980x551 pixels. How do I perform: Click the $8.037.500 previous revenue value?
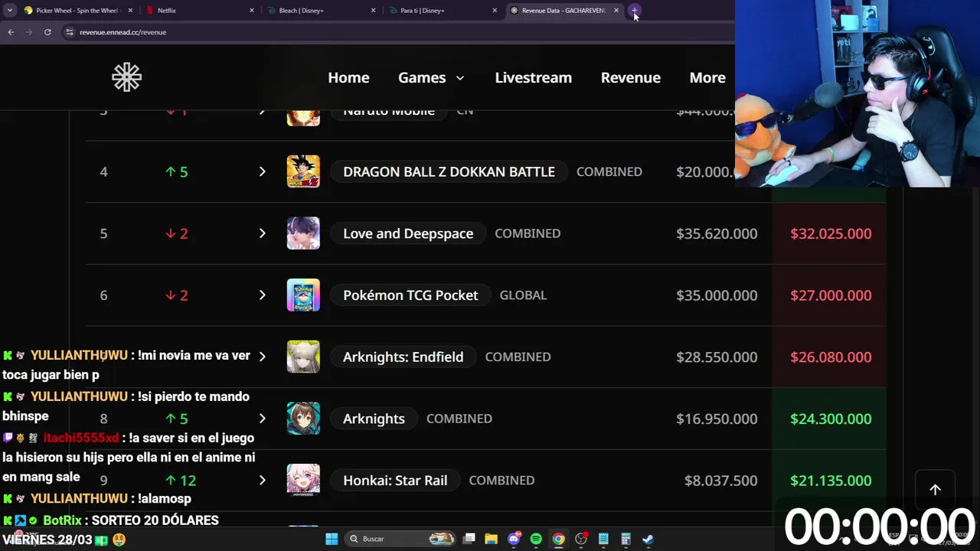pyautogui.click(x=721, y=480)
